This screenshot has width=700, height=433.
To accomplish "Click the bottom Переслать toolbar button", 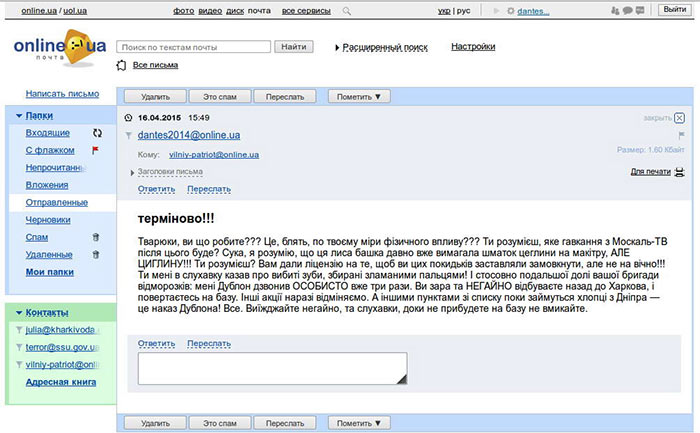I will 285,423.
